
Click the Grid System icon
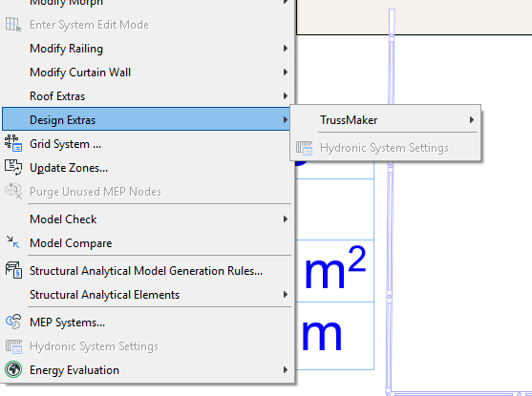(x=13, y=143)
